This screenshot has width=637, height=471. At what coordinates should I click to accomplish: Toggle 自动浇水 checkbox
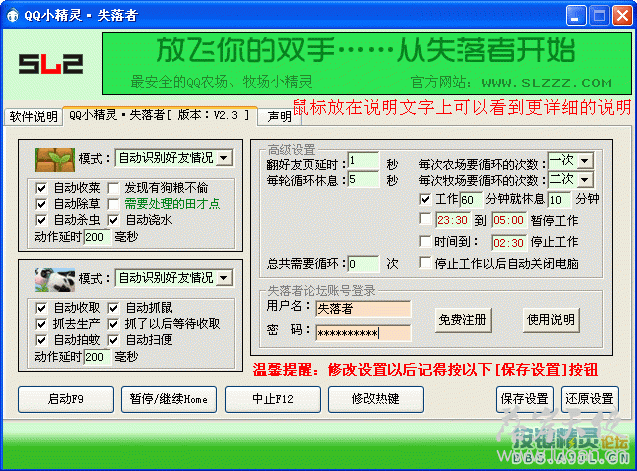point(113,220)
